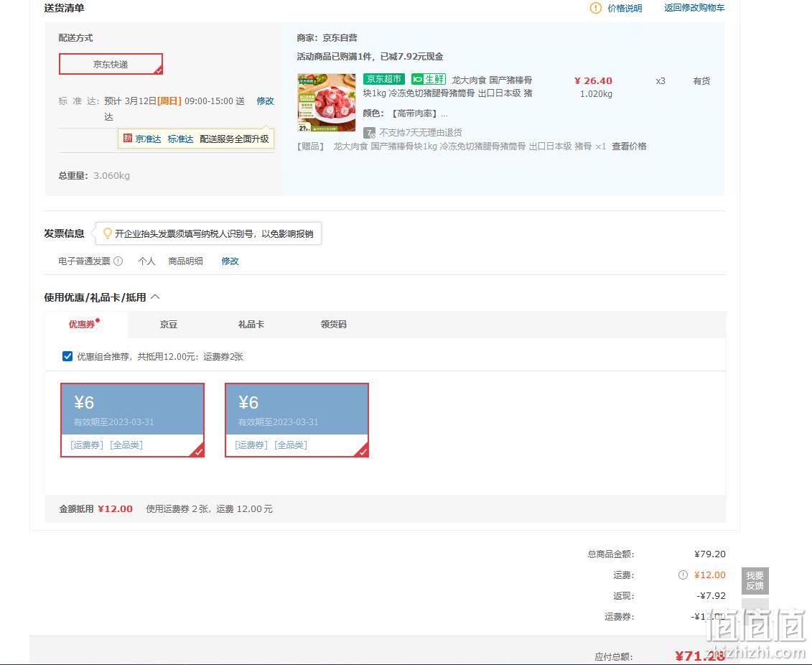Screen dimensions: 812x665
Task: Switch to the 礼品卡 tab
Action: coord(251,324)
